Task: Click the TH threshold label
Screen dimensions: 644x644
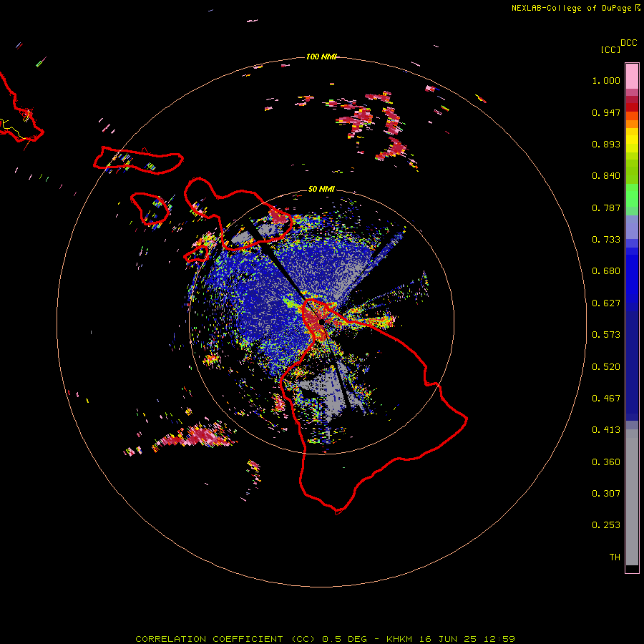Action: click(x=615, y=557)
